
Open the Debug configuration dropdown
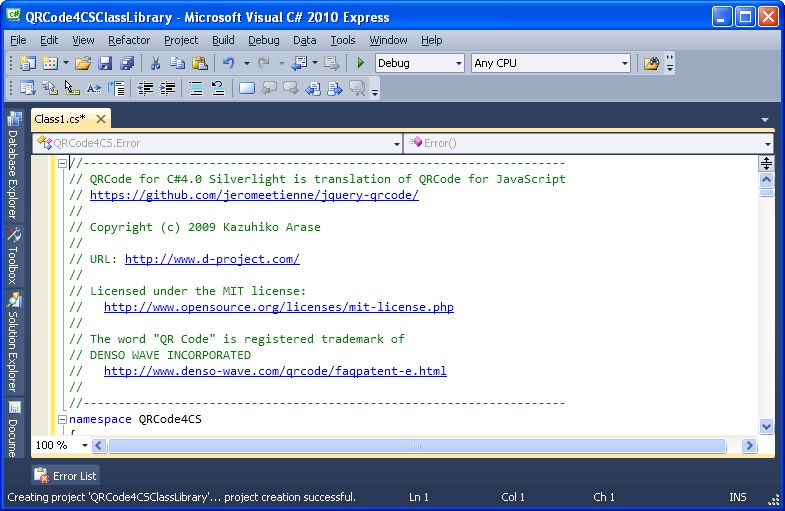[x=458, y=63]
